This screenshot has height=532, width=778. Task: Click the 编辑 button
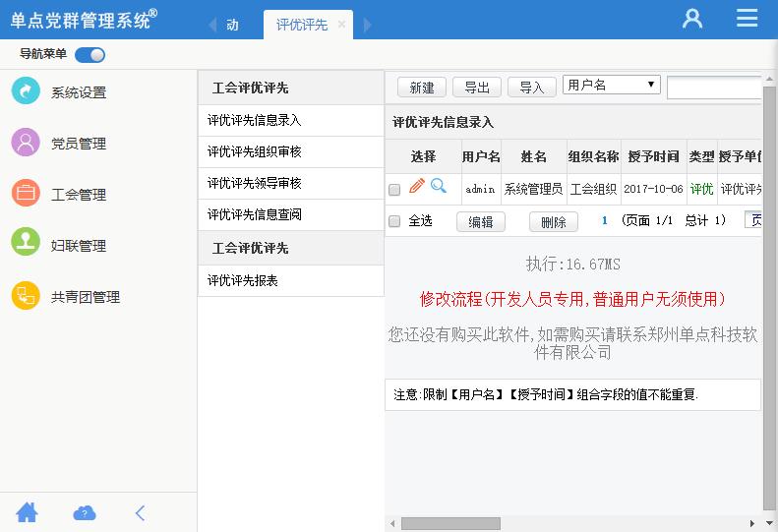tap(481, 222)
